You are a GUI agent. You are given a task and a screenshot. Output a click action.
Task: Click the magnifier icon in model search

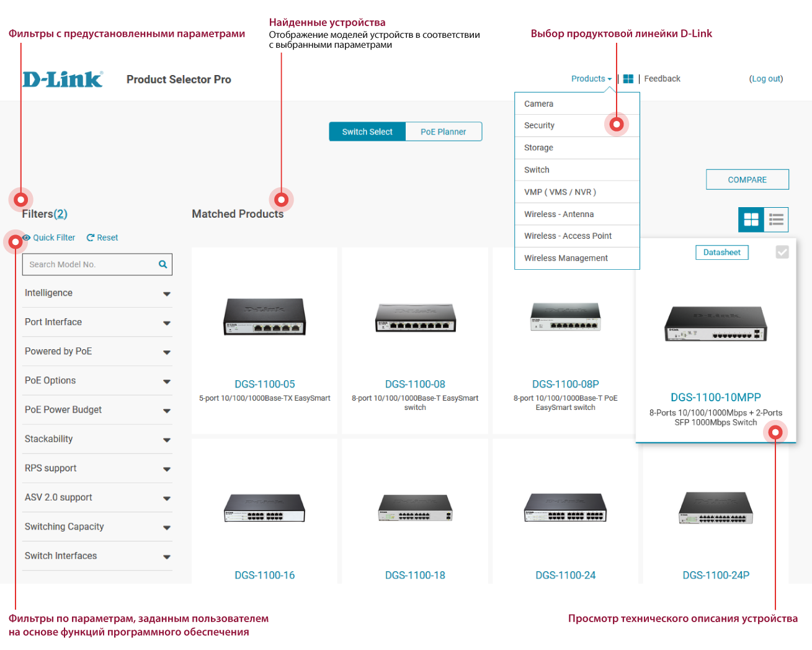163,264
